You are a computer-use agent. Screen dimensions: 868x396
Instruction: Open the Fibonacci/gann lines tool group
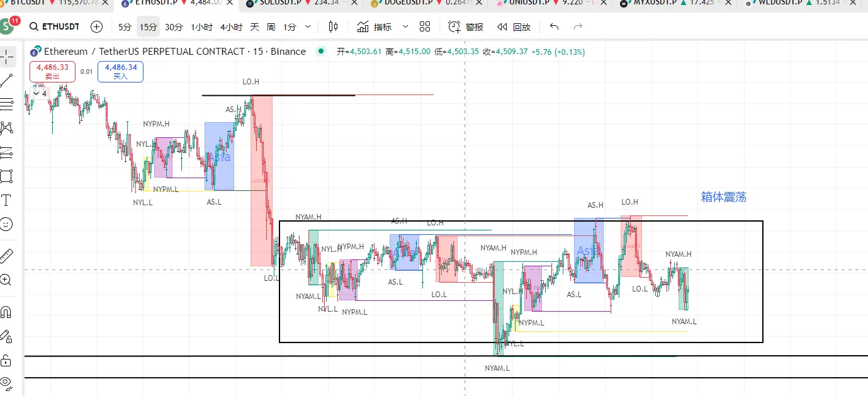(x=7, y=104)
